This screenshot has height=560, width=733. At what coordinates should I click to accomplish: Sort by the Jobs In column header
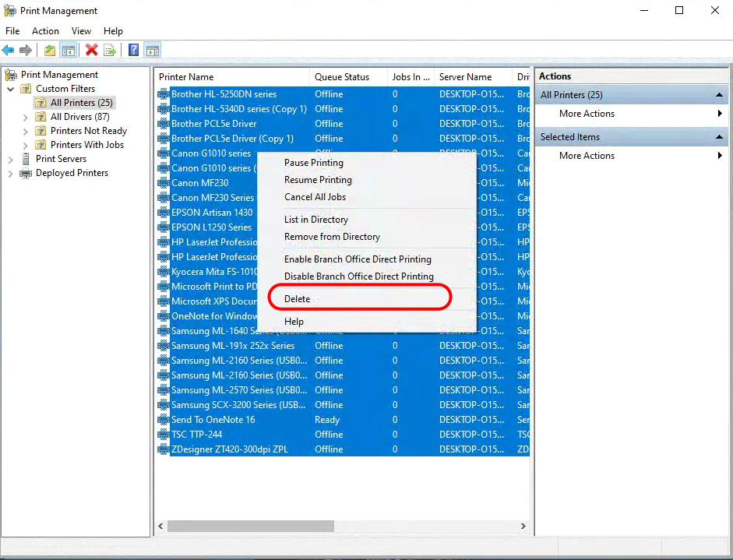tap(411, 77)
